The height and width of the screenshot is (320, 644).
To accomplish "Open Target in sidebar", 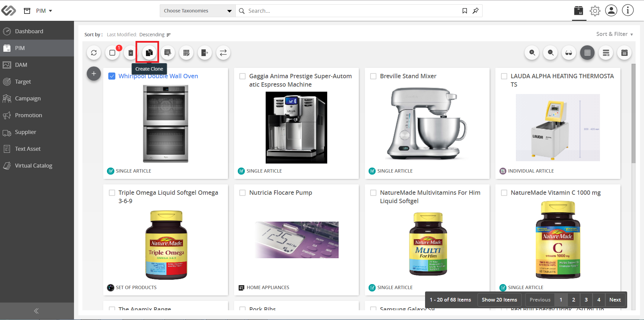I will click(37, 82).
